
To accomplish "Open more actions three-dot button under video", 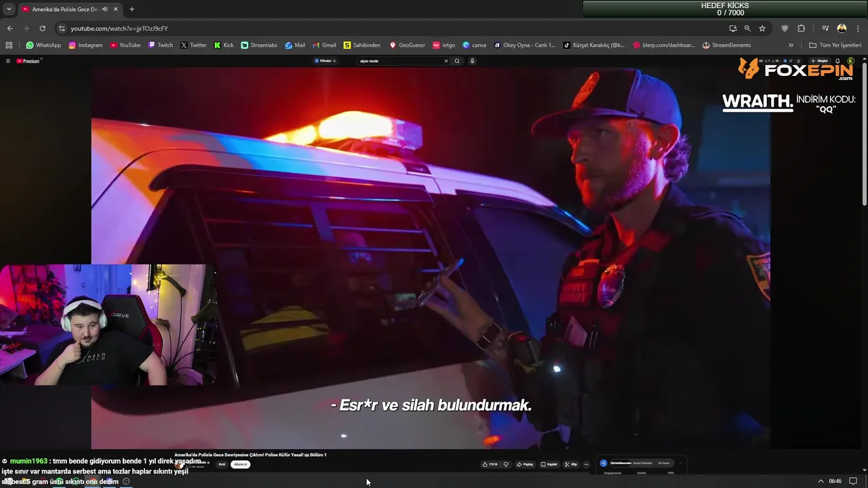I will 587,464.
